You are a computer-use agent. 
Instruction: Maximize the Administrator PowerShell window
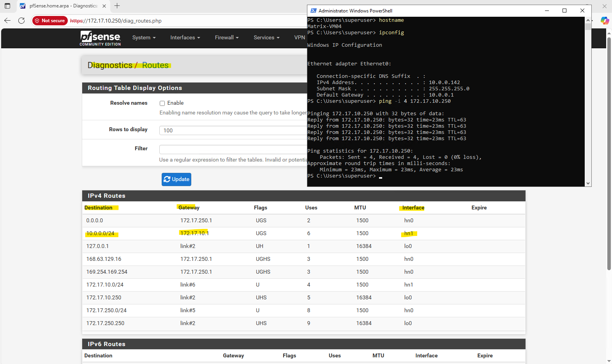tap(564, 11)
